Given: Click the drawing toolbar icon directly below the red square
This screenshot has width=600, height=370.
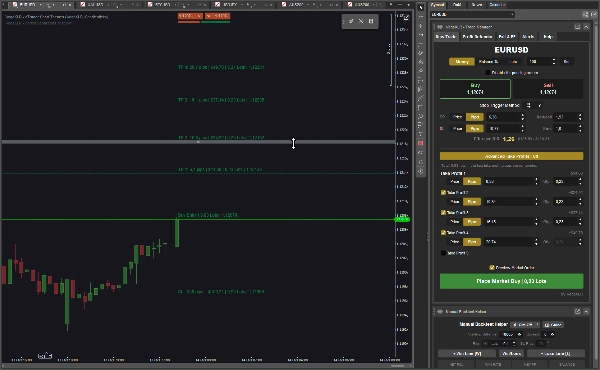Looking at the screenshot, I should pyautogui.click(x=421, y=153).
